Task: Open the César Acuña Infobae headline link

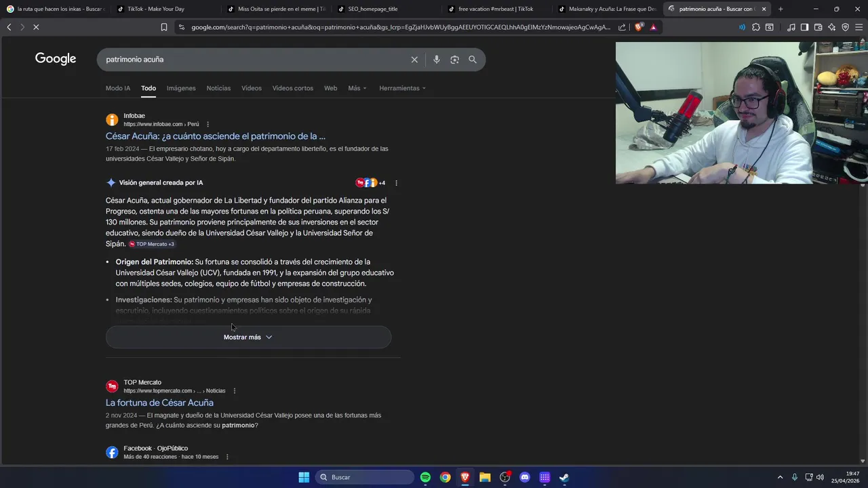Action: (216, 136)
